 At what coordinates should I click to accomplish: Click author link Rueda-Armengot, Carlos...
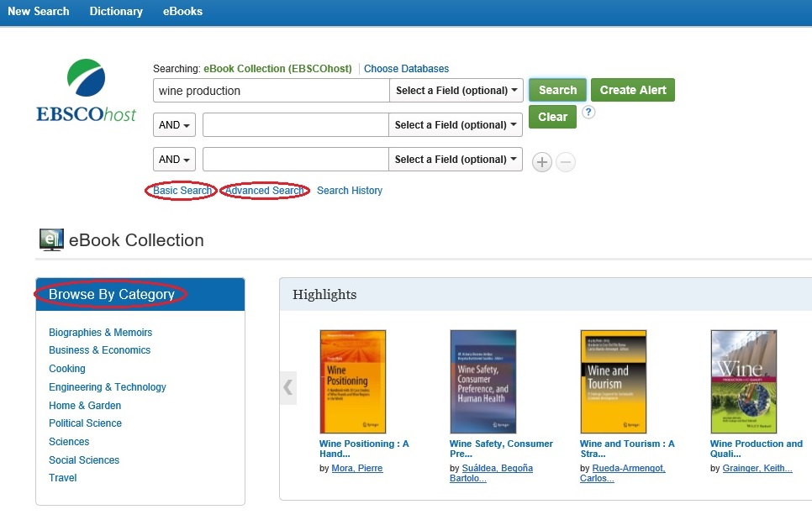623,473
